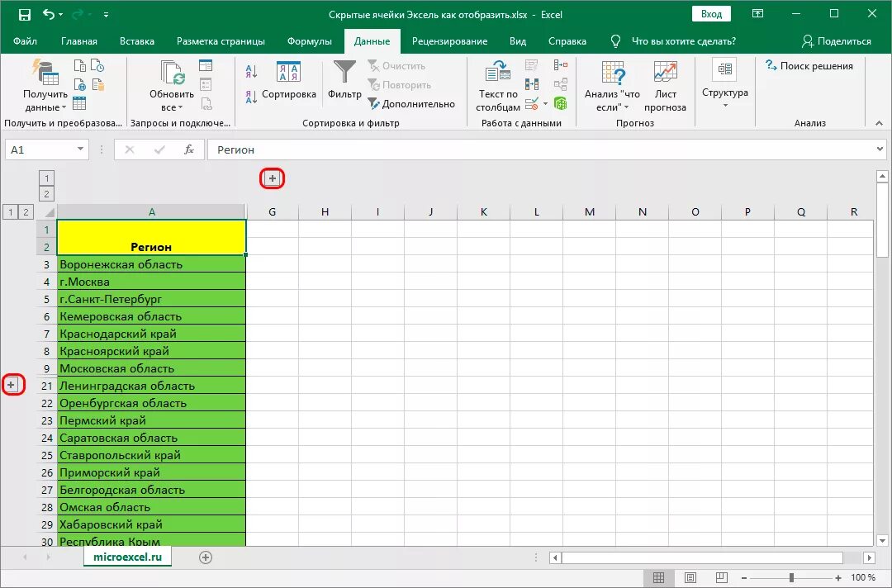This screenshot has width=892, height=588.
Task: Click the Existing Connections icon
Action: pyautogui.click(x=97, y=85)
